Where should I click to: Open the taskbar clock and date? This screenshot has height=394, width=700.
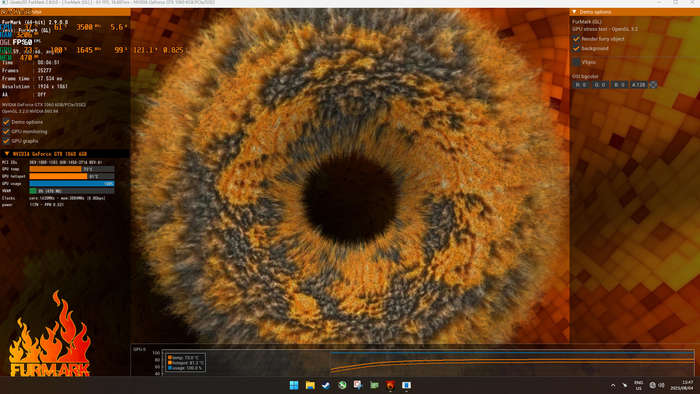pyautogui.click(x=688, y=386)
